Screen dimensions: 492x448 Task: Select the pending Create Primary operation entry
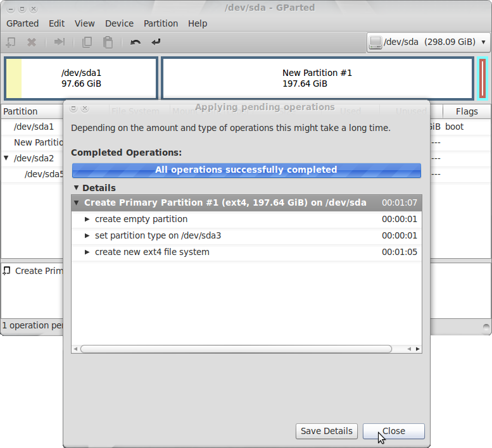(x=33, y=271)
